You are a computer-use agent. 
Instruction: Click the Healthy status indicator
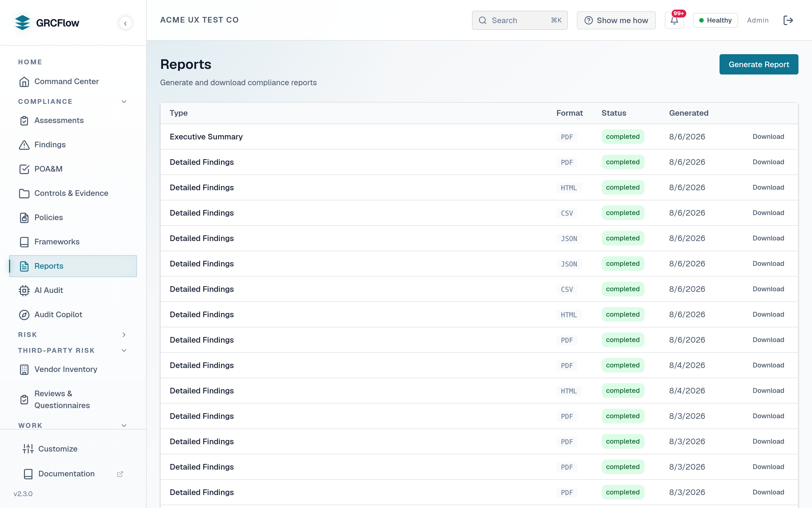click(715, 21)
